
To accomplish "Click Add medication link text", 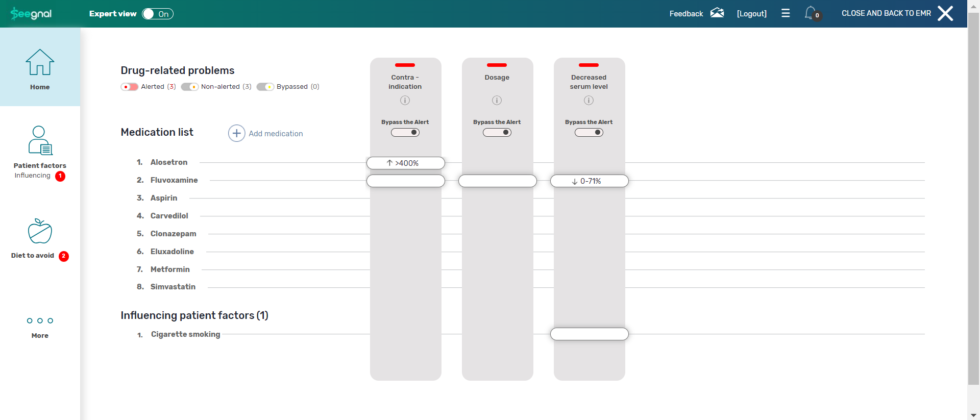I will 276,134.
